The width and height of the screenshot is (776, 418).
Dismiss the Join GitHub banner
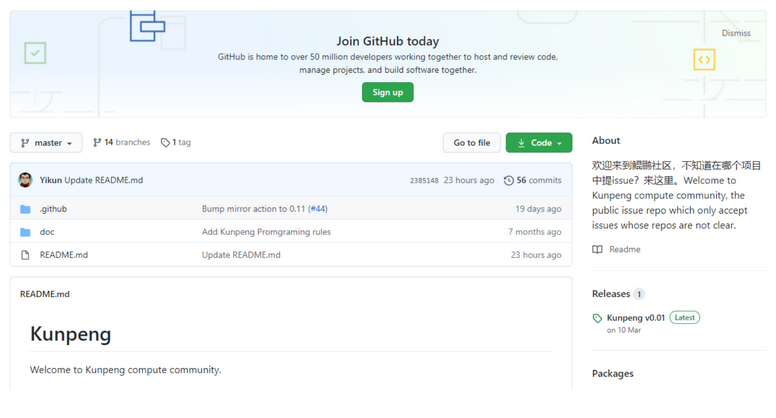point(736,33)
